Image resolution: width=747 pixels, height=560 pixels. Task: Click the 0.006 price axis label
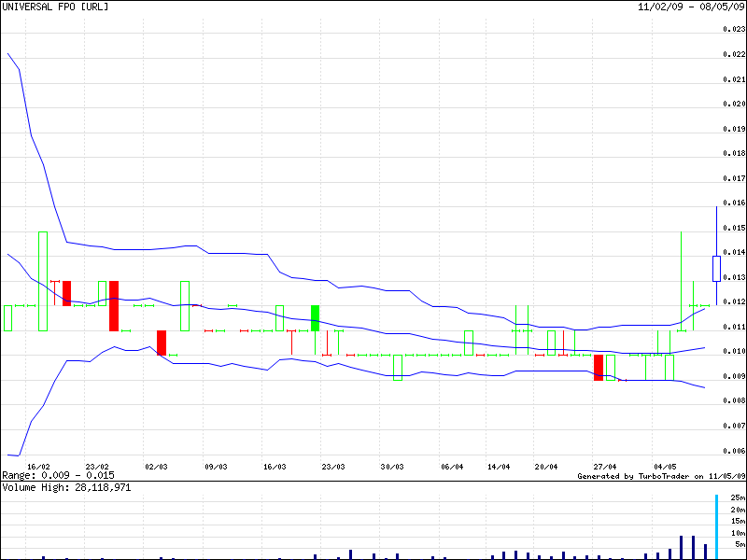pyautogui.click(x=733, y=451)
